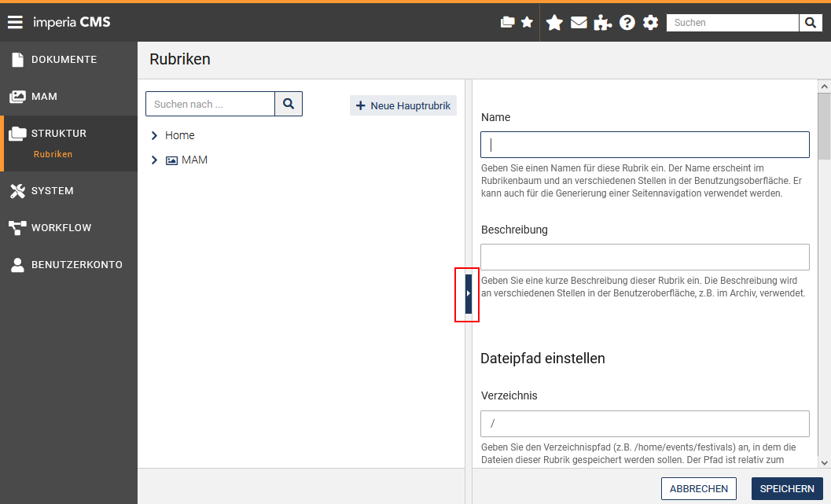Click the small star favorites icon
831x504 pixels.
point(527,22)
